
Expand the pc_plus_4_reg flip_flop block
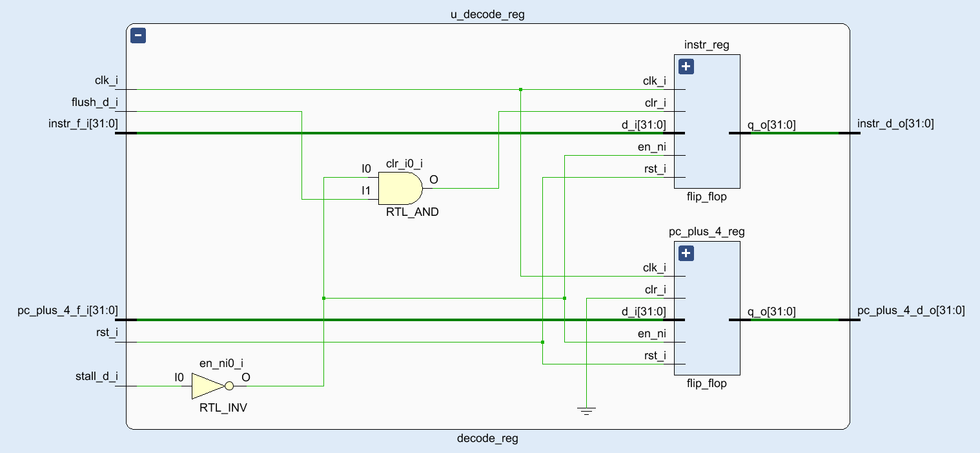tap(686, 253)
